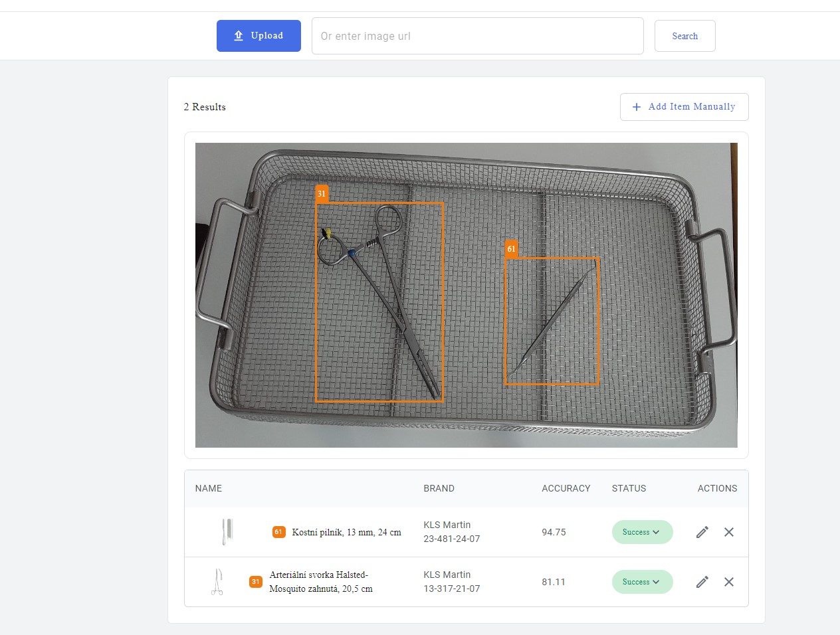Click the ACCURACY column header
This screenshot has height=635, width=840.
pos(566,488)
